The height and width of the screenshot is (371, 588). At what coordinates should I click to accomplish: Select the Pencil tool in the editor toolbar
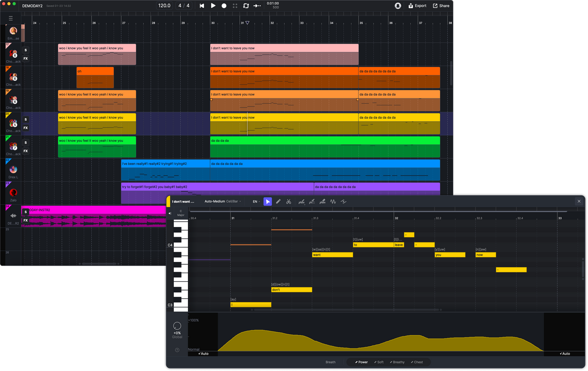click(x=279, y=201)
